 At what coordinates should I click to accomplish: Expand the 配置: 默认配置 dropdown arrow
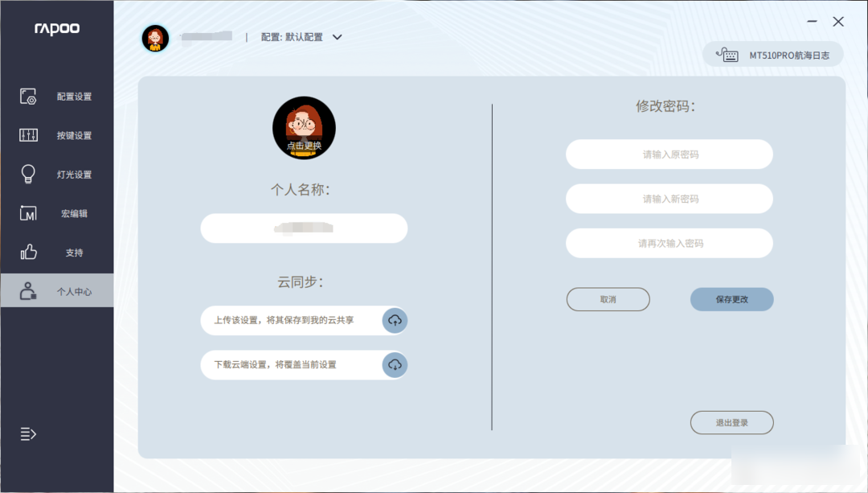pos(337,37)
